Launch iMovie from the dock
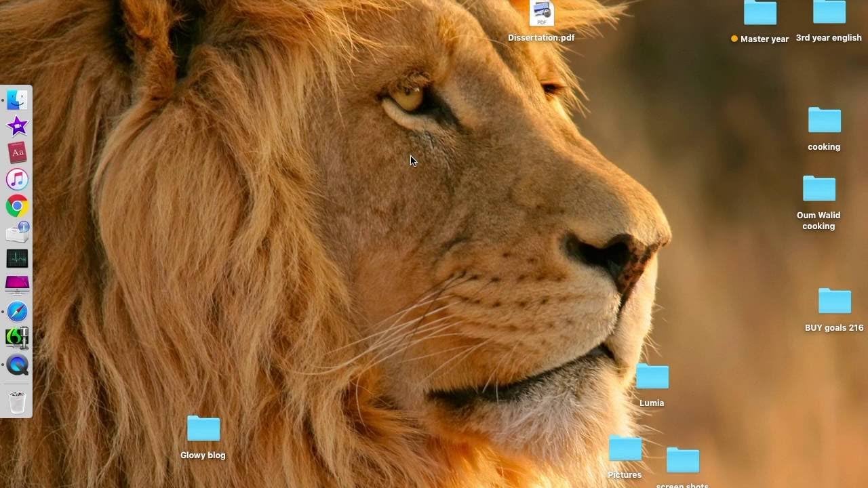Viewport: 868px width, 488px height. click(17, 126)
